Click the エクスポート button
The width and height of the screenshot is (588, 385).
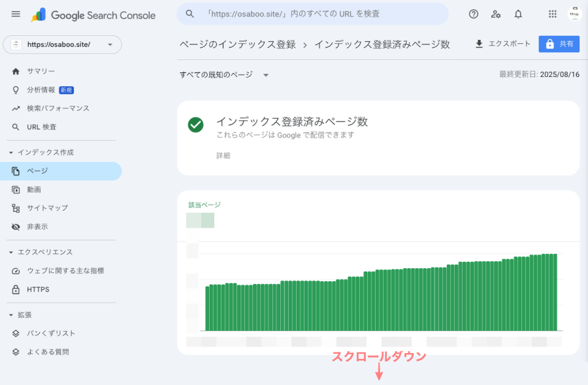[x=503, y=44]
